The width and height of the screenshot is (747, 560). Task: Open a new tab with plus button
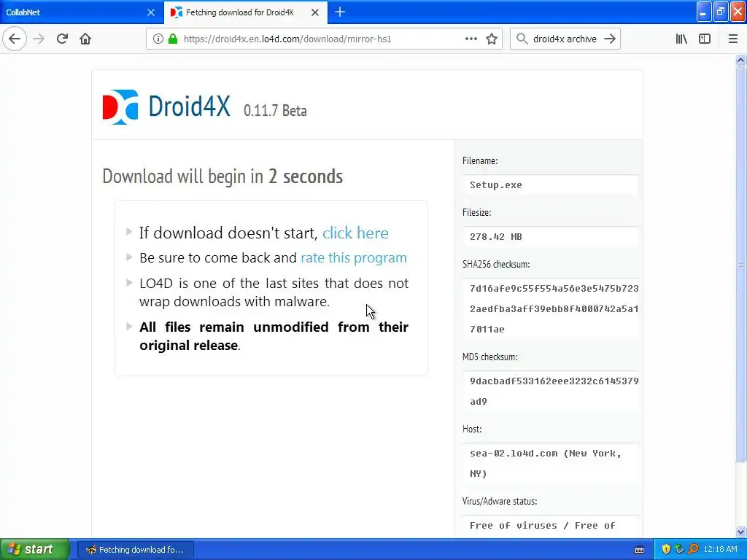(340, 12)
